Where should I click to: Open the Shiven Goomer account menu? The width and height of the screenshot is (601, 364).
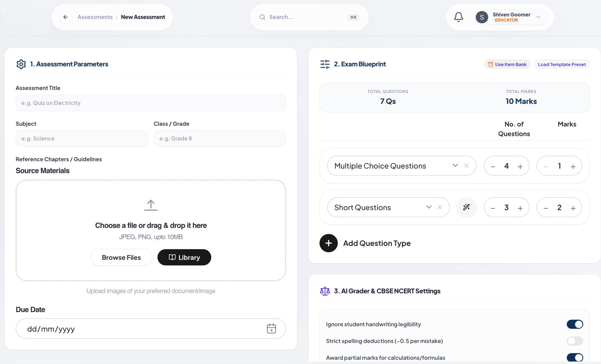point(511,17)
